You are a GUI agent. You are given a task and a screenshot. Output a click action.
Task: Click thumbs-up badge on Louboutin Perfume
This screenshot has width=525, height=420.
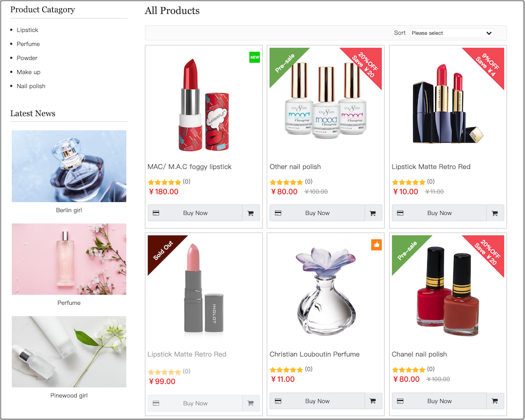tap(376, 245)
